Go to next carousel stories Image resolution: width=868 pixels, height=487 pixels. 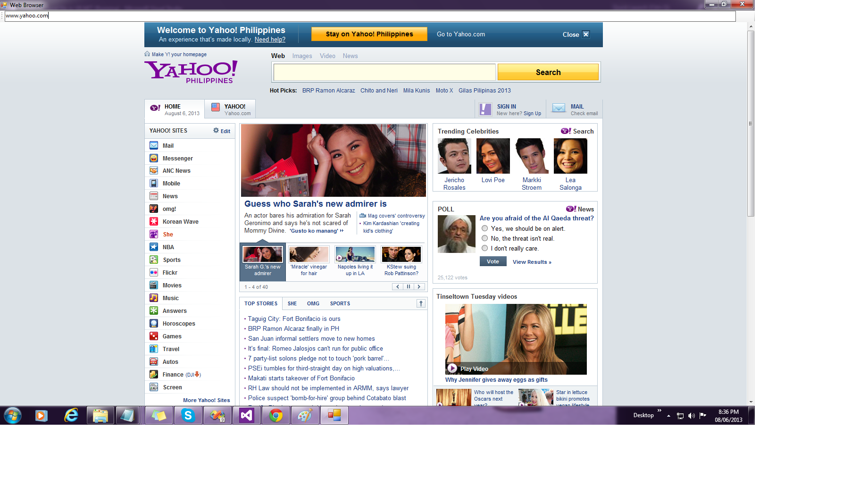[x=419, y=286]
